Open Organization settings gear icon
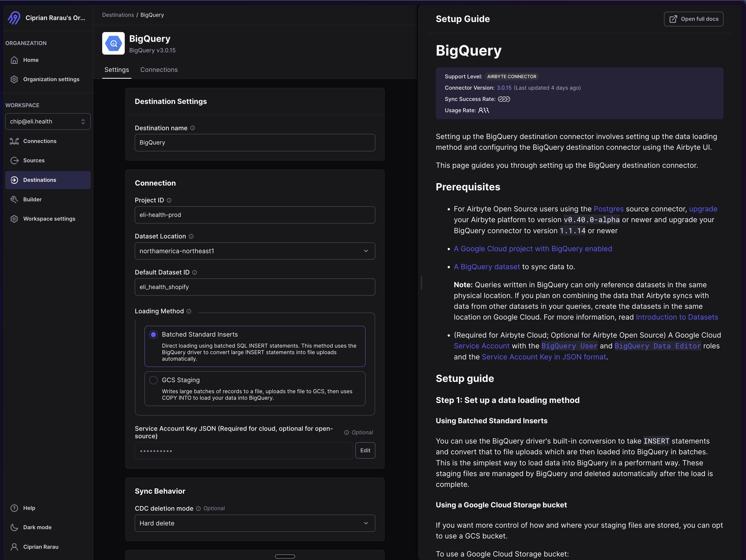746x560 pixels. click(14, 79)
